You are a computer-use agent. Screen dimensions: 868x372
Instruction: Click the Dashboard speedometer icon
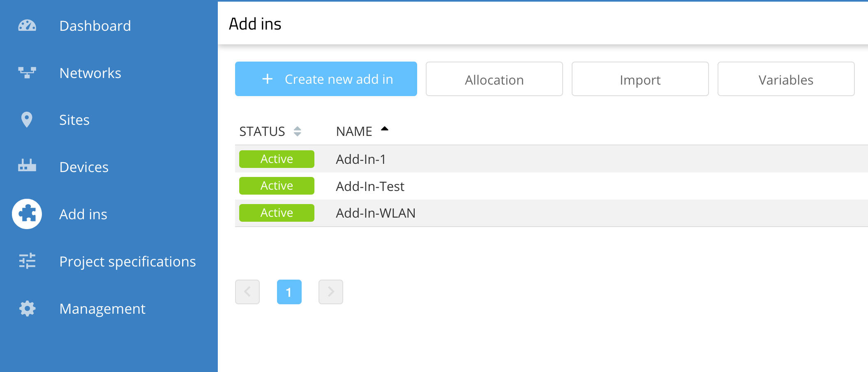coord(27,26)
